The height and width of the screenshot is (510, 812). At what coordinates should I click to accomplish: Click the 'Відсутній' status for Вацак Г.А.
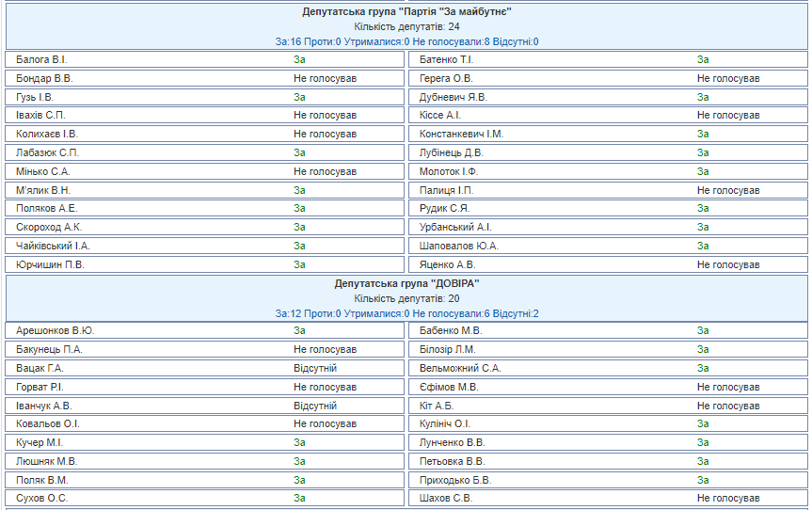(314, 368)
